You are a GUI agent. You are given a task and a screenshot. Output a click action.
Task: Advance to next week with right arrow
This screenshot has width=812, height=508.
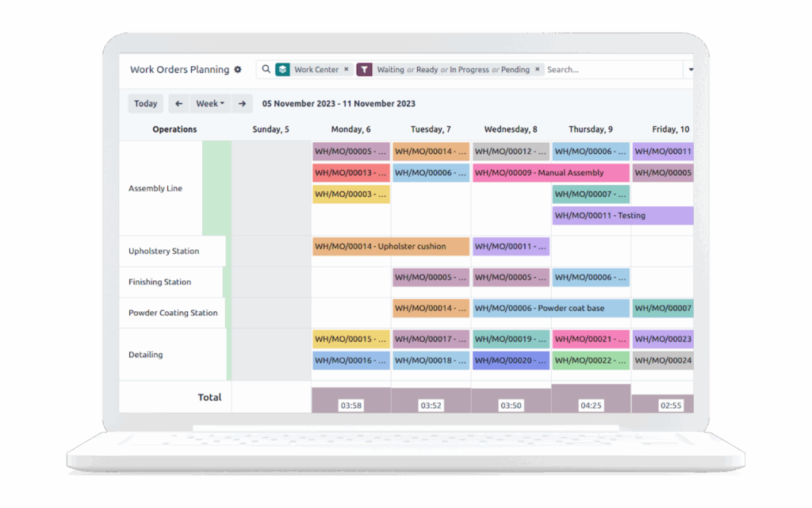point(243,103)
